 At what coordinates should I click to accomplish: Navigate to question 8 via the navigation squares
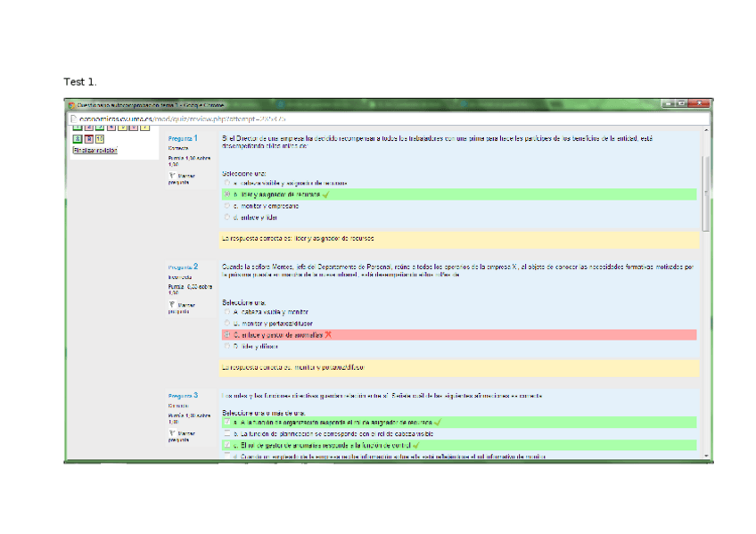(x=78, y=138)
